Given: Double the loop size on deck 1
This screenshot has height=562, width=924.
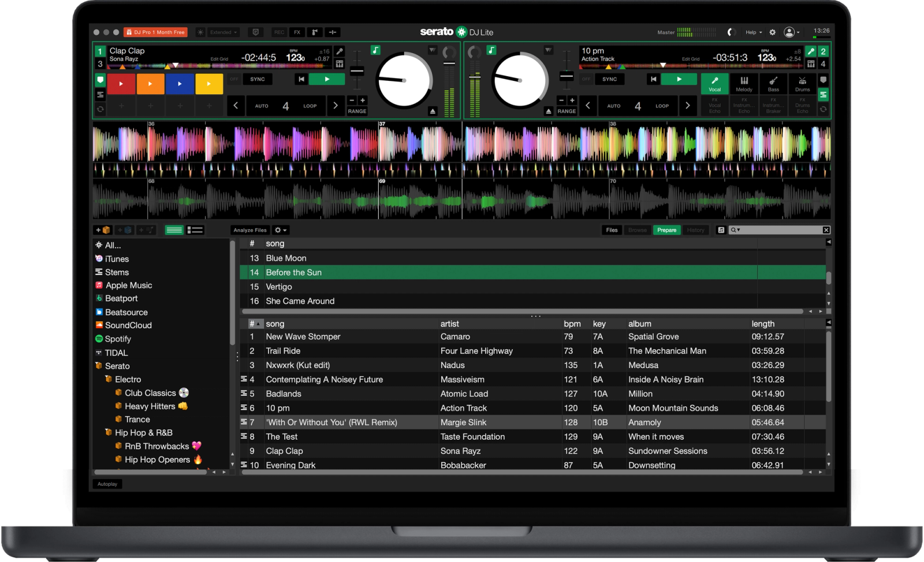Looking at the screenshot, I should point(336,106).
